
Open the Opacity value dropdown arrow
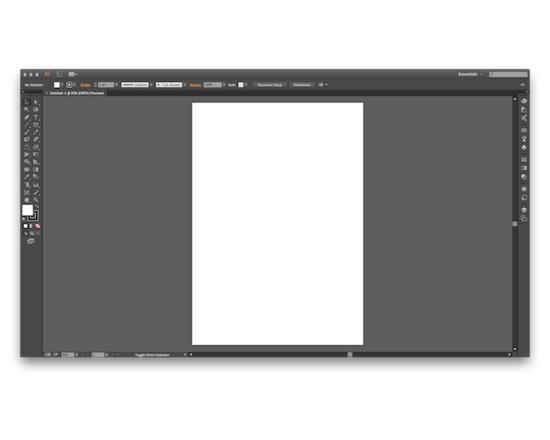coord(224,85)
